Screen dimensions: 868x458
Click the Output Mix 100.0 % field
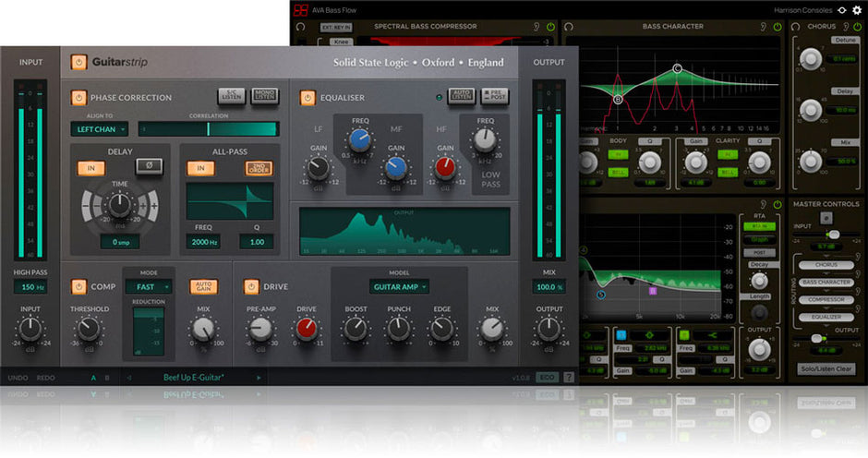pyautogui.click(x=549, y=287)
